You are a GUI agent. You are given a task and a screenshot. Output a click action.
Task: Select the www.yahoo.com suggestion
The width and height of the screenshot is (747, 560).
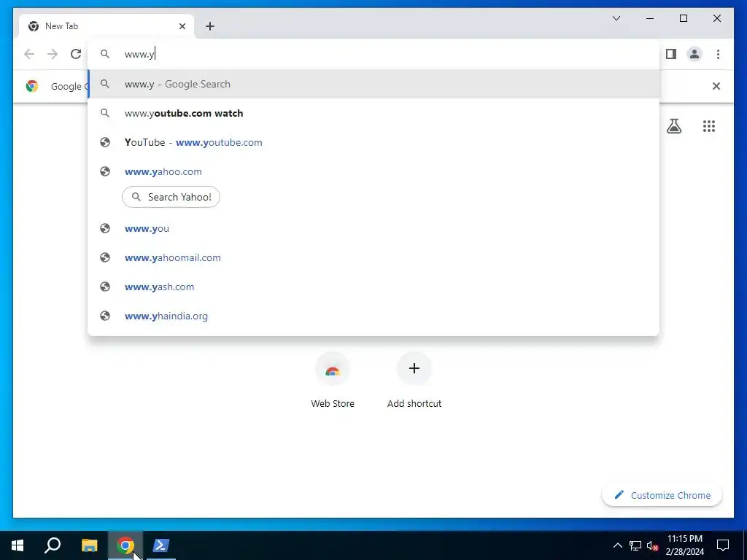374,171
